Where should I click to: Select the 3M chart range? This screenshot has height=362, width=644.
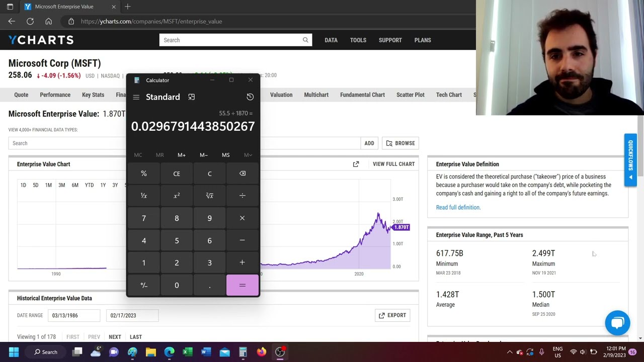[61, 185]
